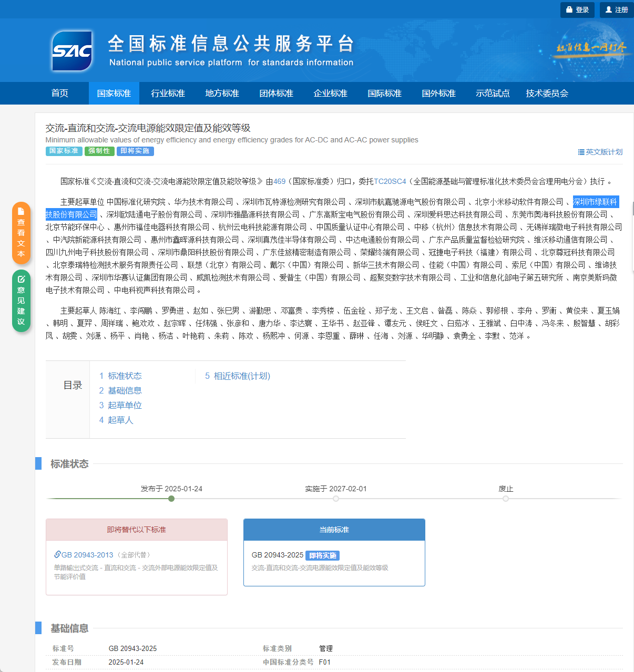Click the 即将替代以下标准 card header
634x672 pixels.
tap(137, 530)
